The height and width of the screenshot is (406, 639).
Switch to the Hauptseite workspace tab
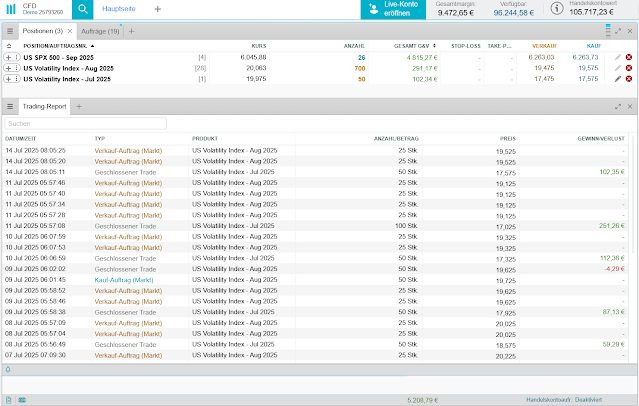119,9
